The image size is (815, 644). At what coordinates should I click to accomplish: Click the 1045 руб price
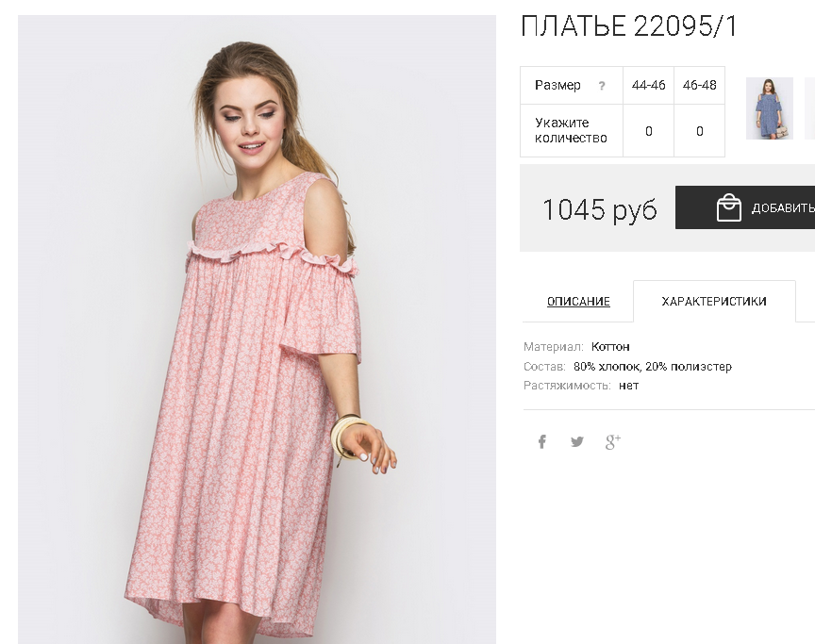[x=599, y=209]
